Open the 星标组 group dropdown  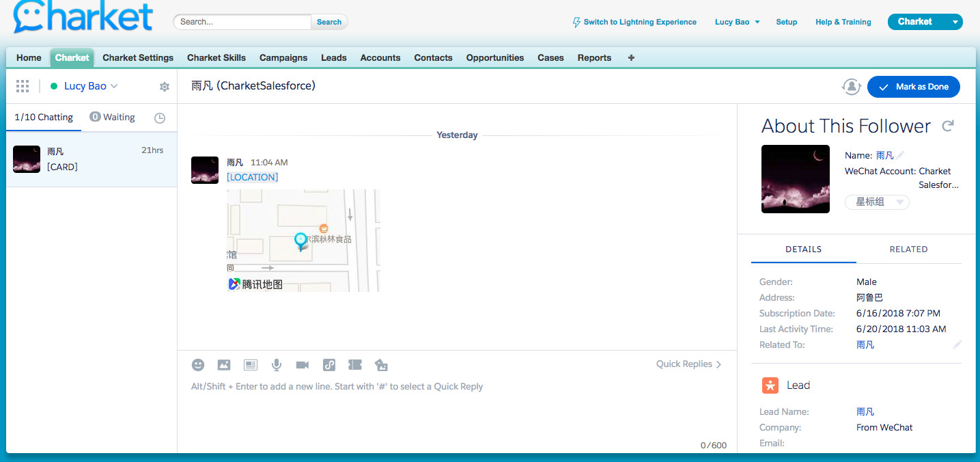click(x=877, y=202)
